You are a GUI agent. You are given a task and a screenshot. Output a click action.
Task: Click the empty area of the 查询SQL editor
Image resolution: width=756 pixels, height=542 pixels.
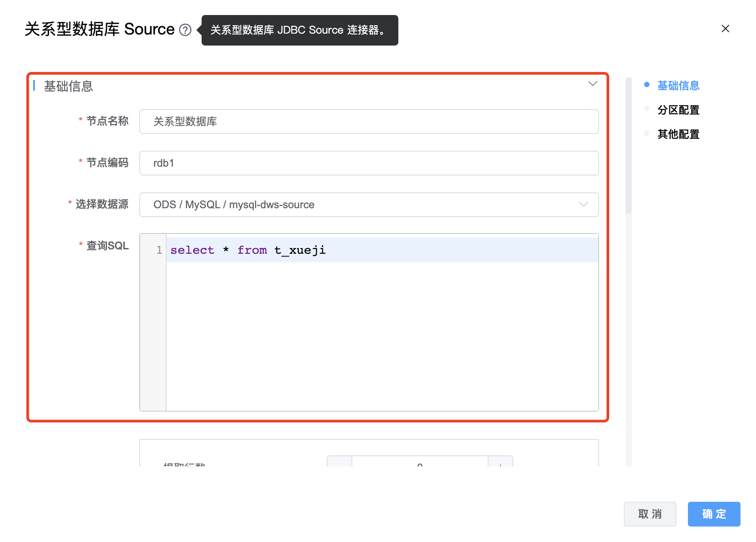click(382, 336)
